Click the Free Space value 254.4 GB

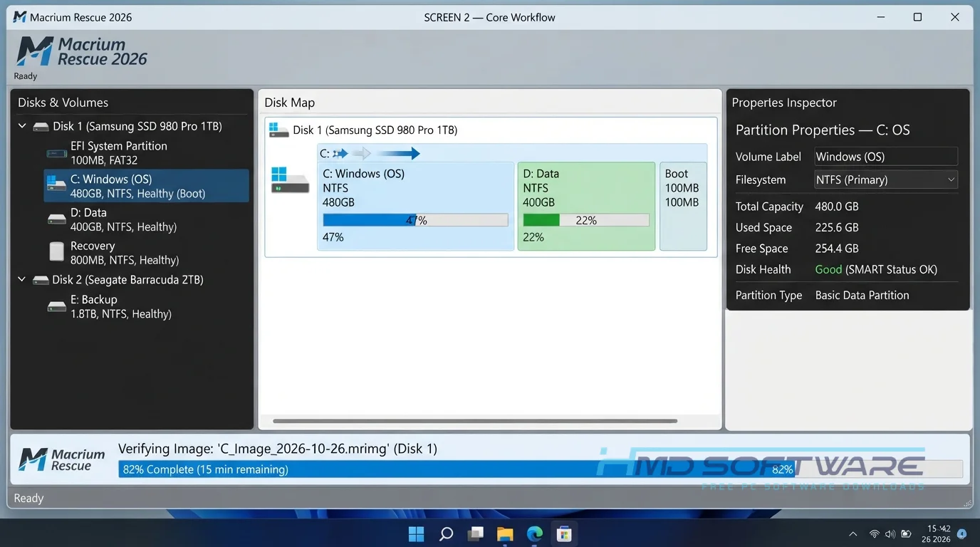(x=837, y=249)
